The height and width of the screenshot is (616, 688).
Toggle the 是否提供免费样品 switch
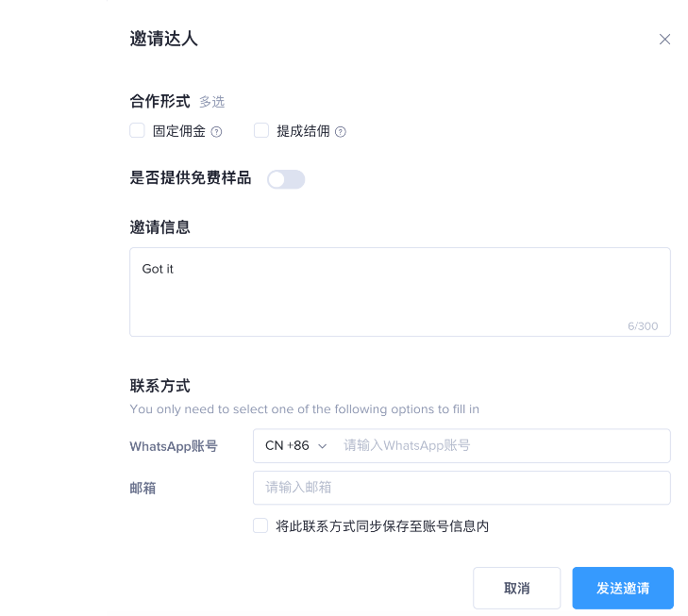(286, 179)
